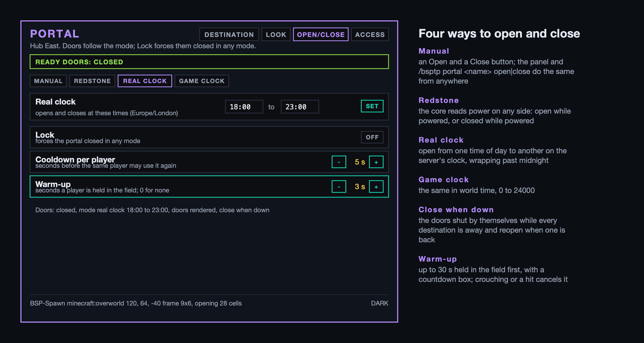Click the Manual heading in the guide
The image size is (644, 343).
coord(434,51)
